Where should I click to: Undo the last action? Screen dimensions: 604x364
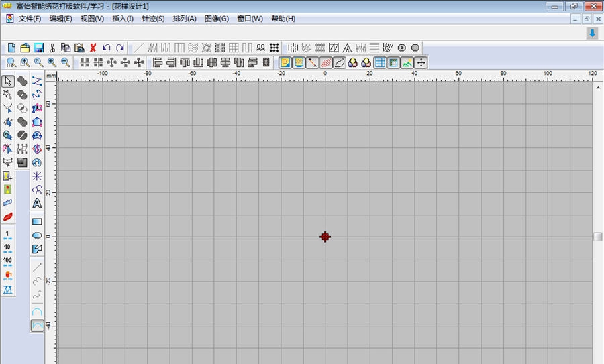pos(107,48)
